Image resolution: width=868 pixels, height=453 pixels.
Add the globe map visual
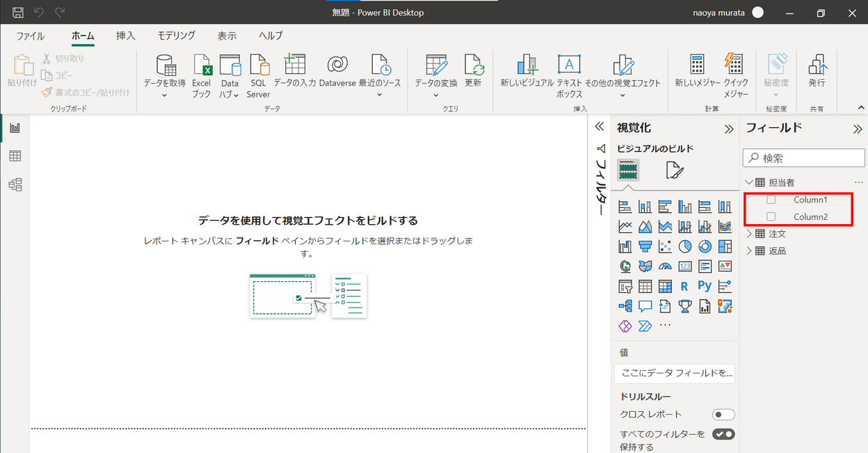pyautogui.click(x=625, y=267)
